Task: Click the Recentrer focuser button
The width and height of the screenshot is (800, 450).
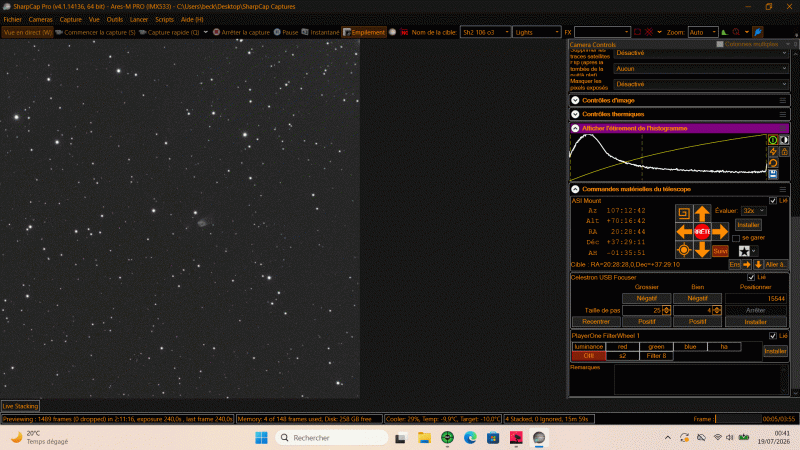Action: [596, 322]
